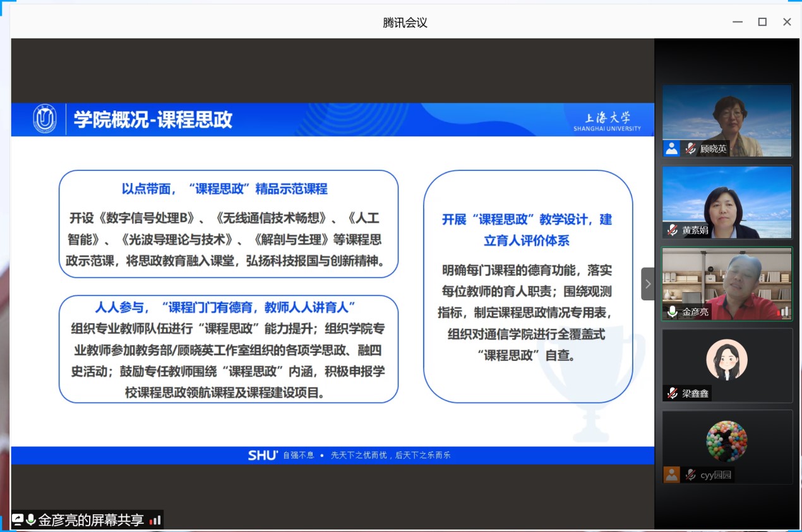Click the muted microphone icon for 顾晓英
Image resolution: width=802 pixels, height=532 pixels.
pos(690,149)
